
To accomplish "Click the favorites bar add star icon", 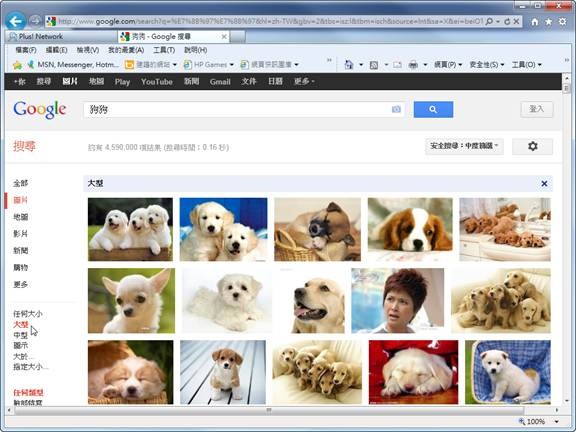I will (17, 65).
